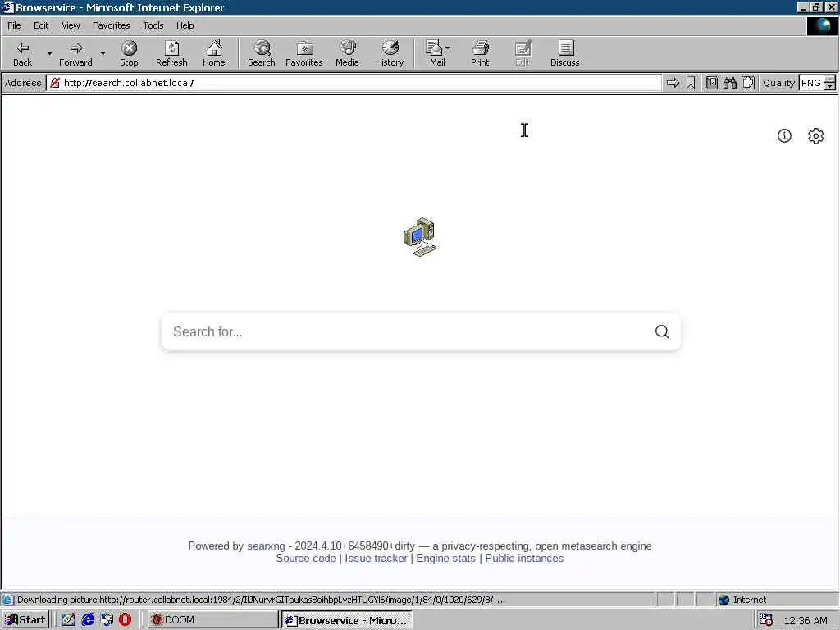Click the magnifier search submit button

tap(662, 331)
